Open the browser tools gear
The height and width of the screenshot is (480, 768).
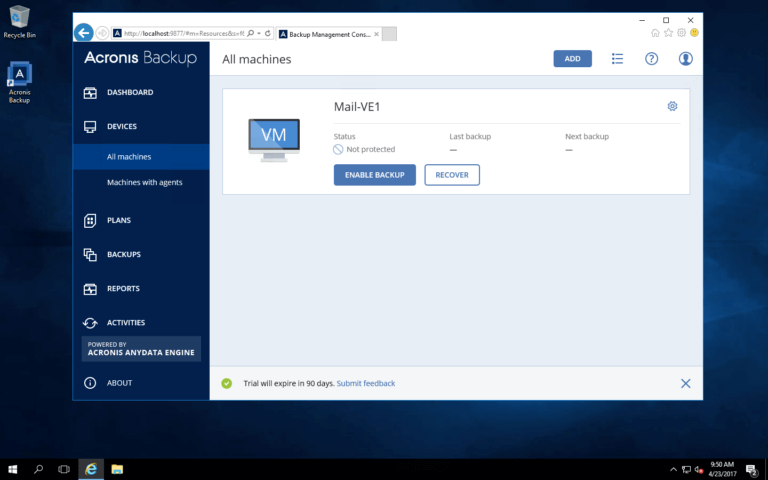(681, 33)
